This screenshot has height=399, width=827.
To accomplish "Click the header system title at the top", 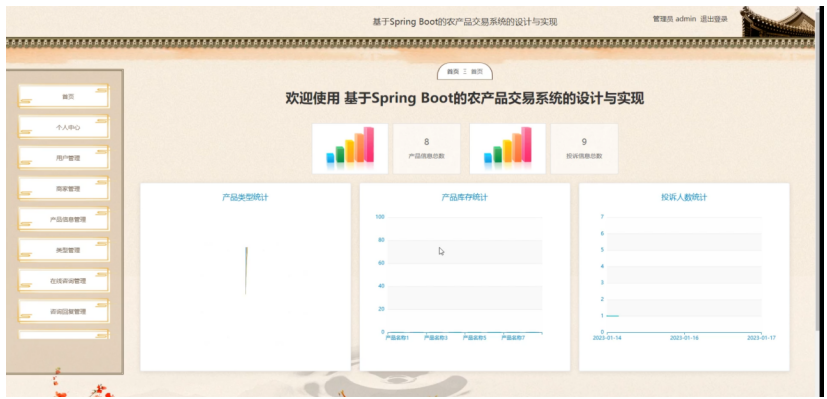I will (x=465, y=22).
